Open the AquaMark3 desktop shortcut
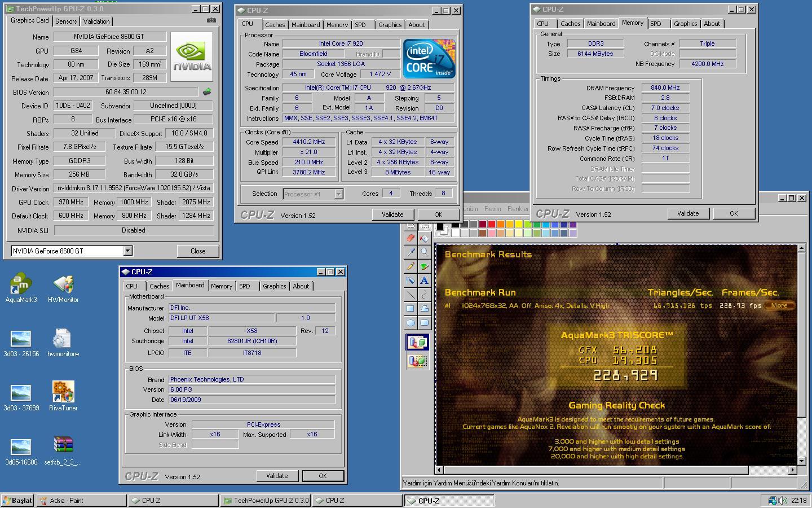The image size is (812, 508). 21,288
